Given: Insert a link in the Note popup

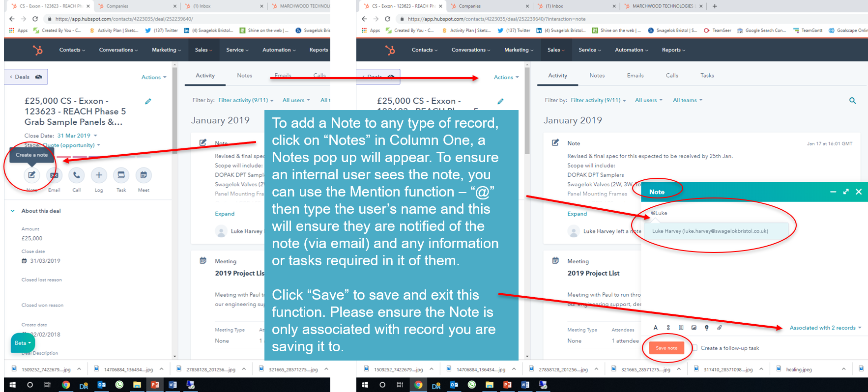Looking at the screenshot, I should pyautogui.click(x=668, y=328).
